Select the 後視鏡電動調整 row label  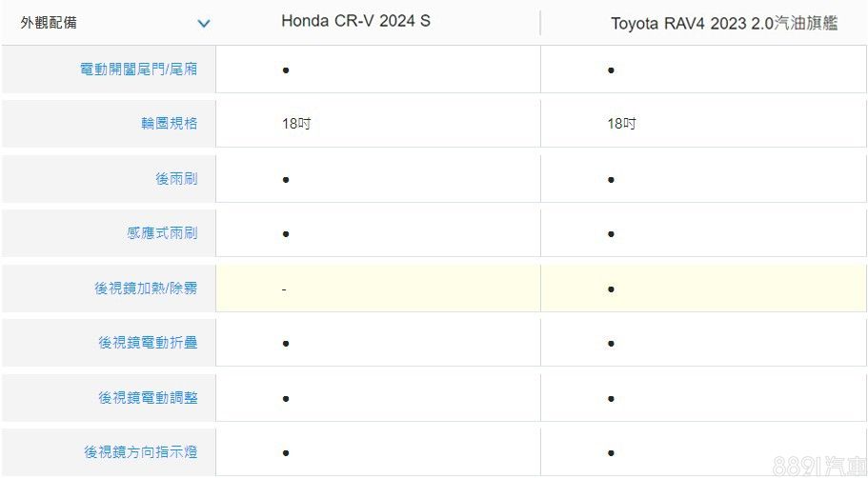tap(148, 398)
